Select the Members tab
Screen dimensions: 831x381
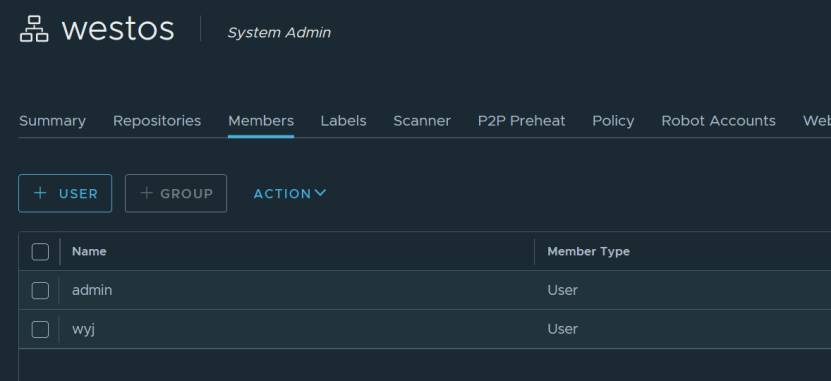tap(261, 121)
